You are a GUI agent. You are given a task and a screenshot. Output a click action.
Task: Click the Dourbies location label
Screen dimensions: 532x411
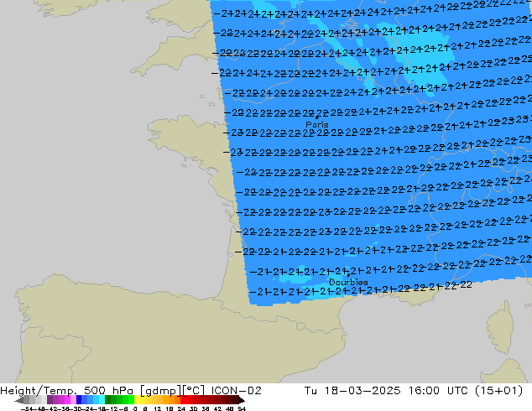point(348,282)
